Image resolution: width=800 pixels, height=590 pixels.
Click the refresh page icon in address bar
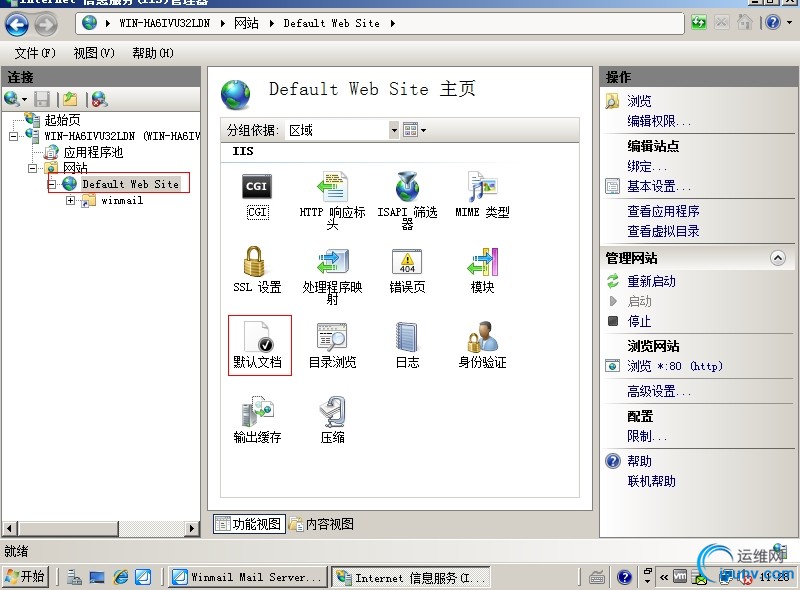[698, 22]
